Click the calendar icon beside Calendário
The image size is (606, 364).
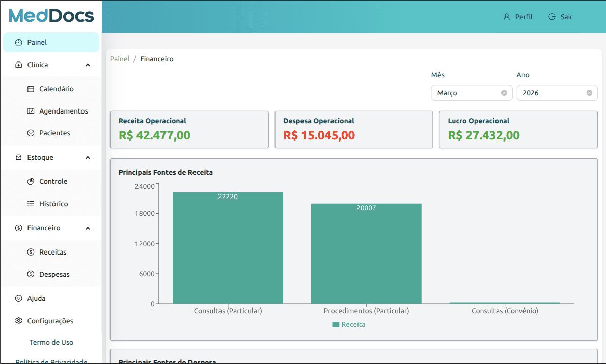[x=31, y=89]
